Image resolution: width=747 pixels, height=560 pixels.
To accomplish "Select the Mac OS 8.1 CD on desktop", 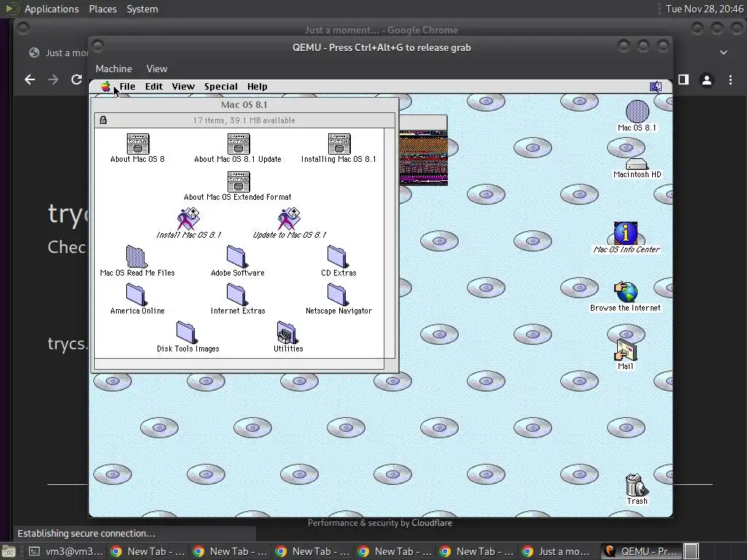I will (637, 112).
